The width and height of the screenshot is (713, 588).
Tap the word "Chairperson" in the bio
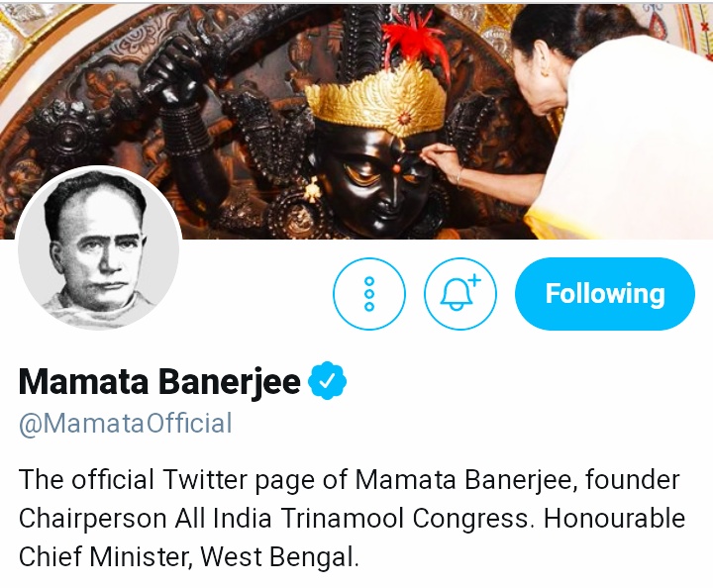click(84, 519)
